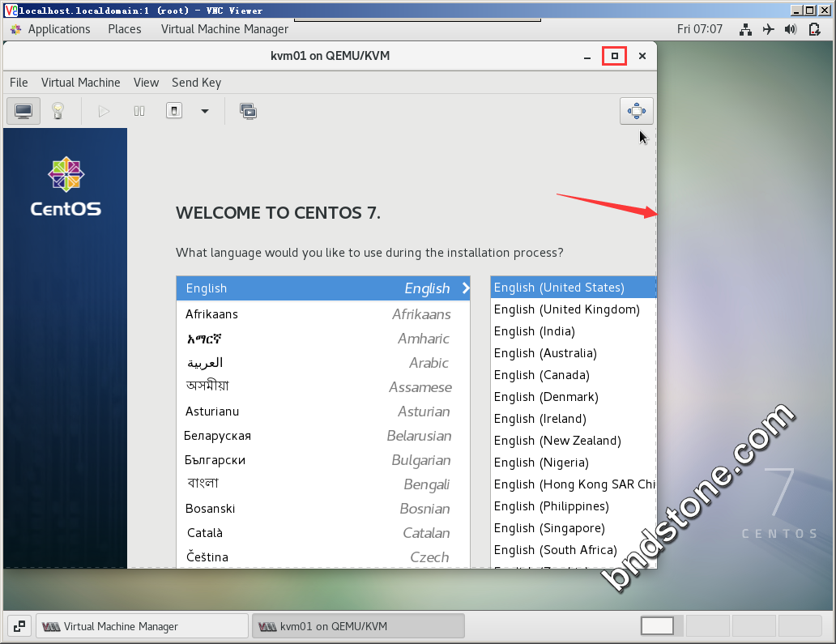Click the Fri 07:07 clock
836x644 pixels.
[x=700, y=29]
